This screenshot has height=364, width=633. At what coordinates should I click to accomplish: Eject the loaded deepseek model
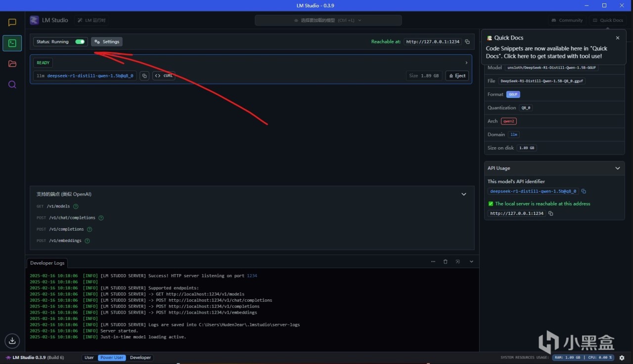[x=457, y=76]
